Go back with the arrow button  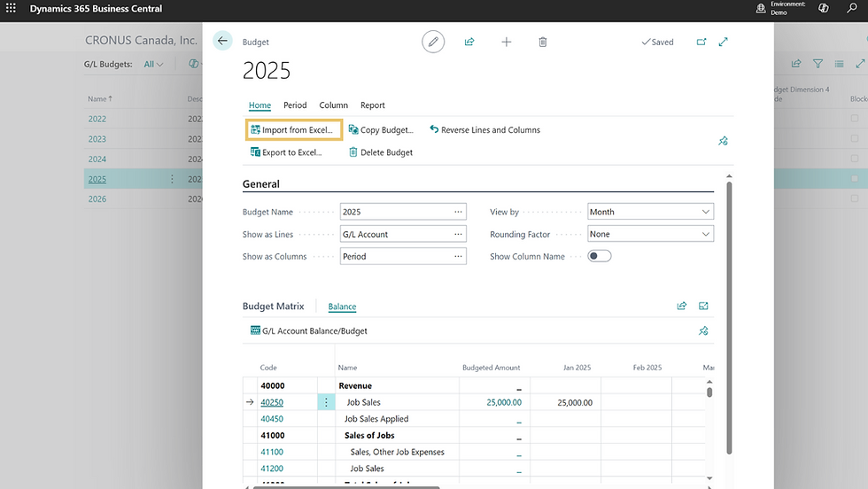click(222, 41)
